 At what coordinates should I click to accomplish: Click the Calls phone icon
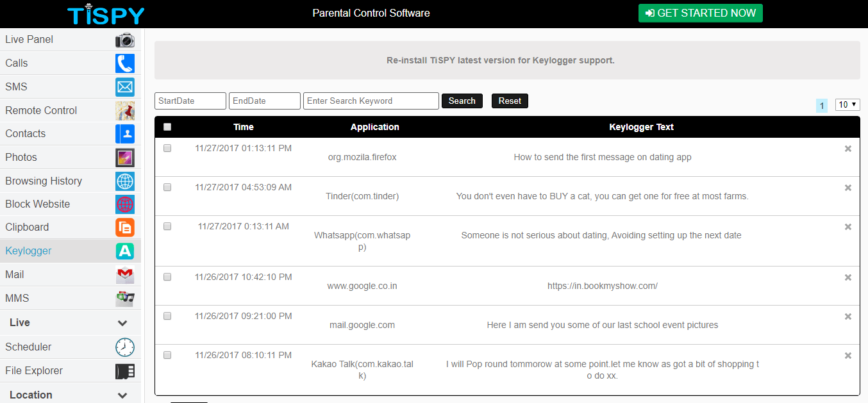point(125,63)
